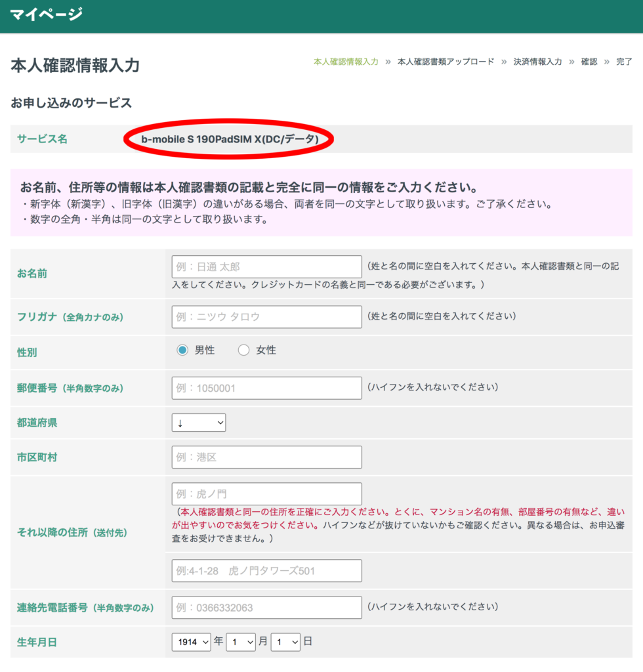Select the 確認 breadcrumb step
This screenshot has width=643, height=672.
589,62
